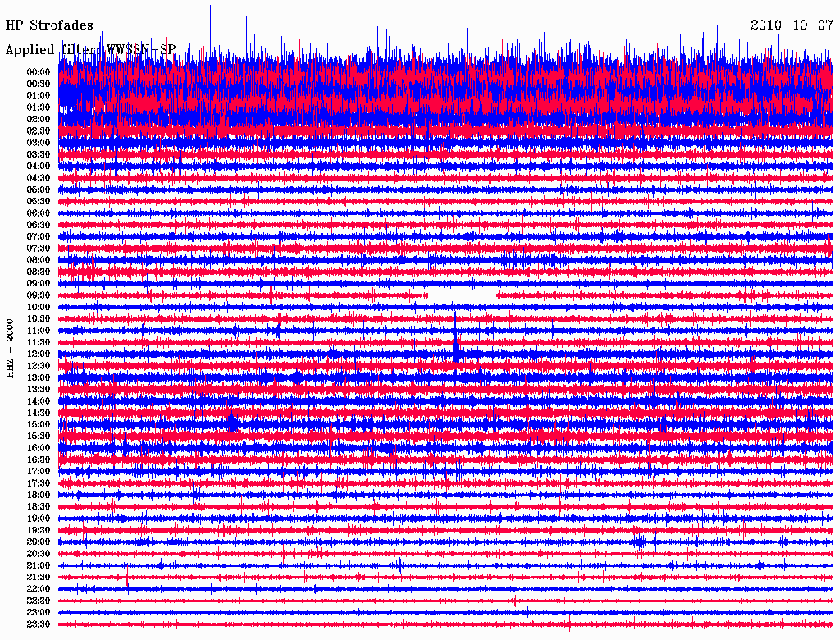
Task: Click the 14:00 time label
Action: tap(39, 401)
